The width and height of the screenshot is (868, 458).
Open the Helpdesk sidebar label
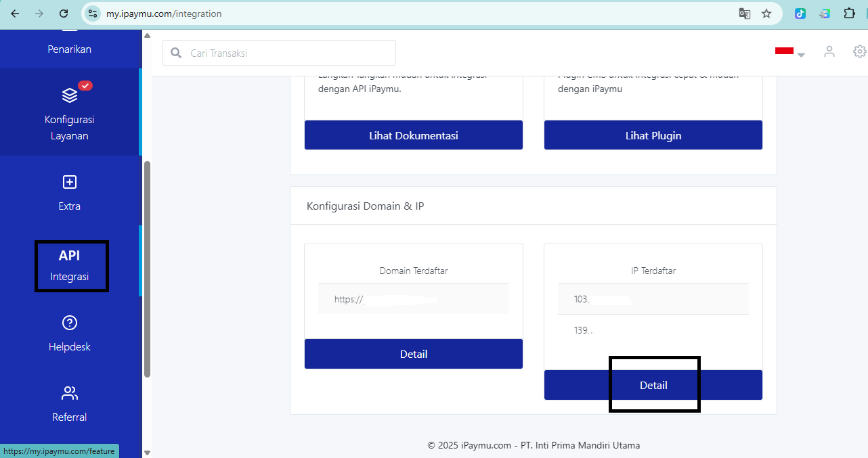pos(69,347)
